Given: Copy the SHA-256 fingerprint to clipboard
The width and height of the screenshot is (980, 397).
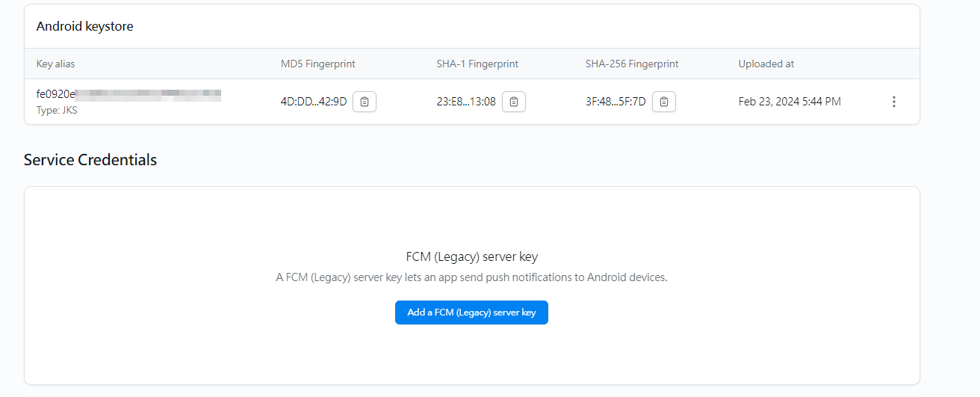Looking at the screenshot, I should (x=664, y=102).
